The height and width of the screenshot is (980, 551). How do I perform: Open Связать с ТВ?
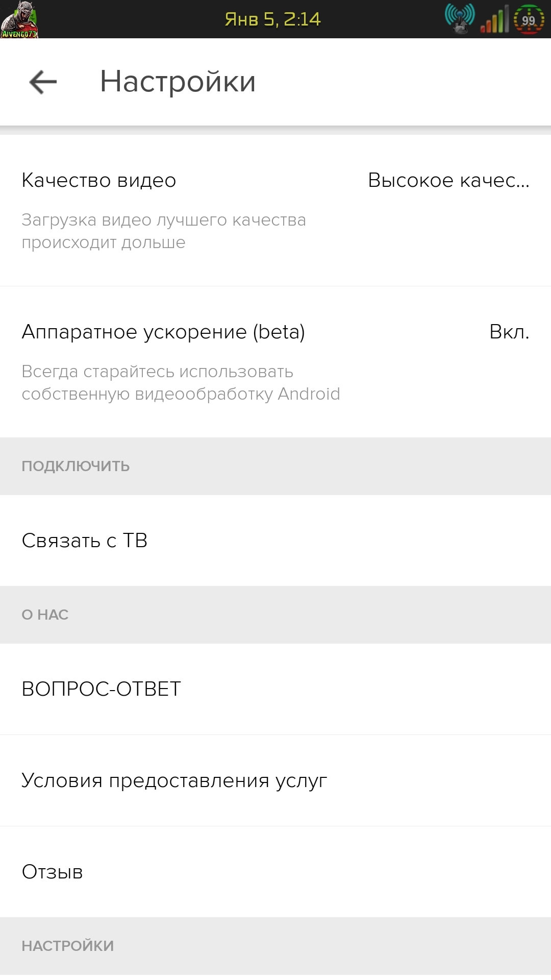click(x=85, y=541)
